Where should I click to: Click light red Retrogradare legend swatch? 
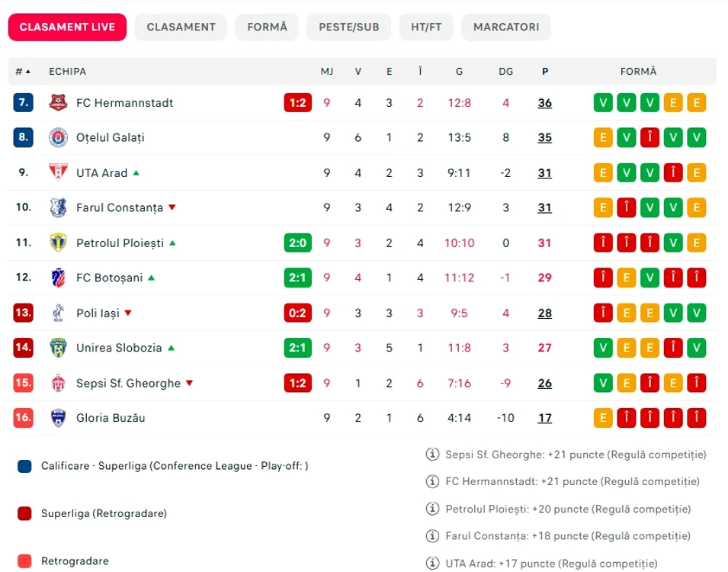(24, 561)
